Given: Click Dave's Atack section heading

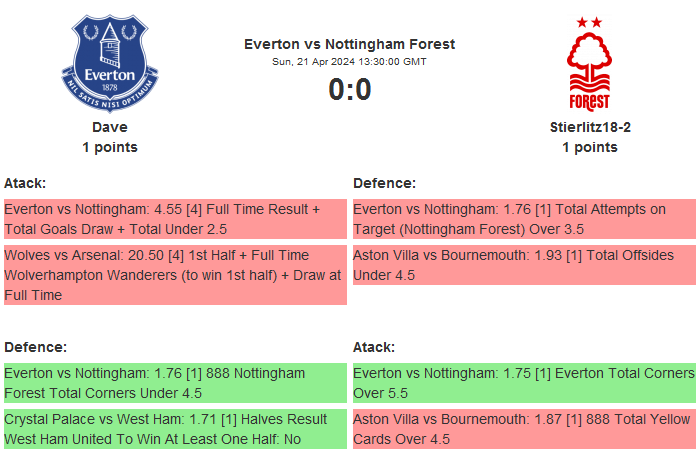Looking at the screenshot, I should pyautogui.click(x=25, y=183).
